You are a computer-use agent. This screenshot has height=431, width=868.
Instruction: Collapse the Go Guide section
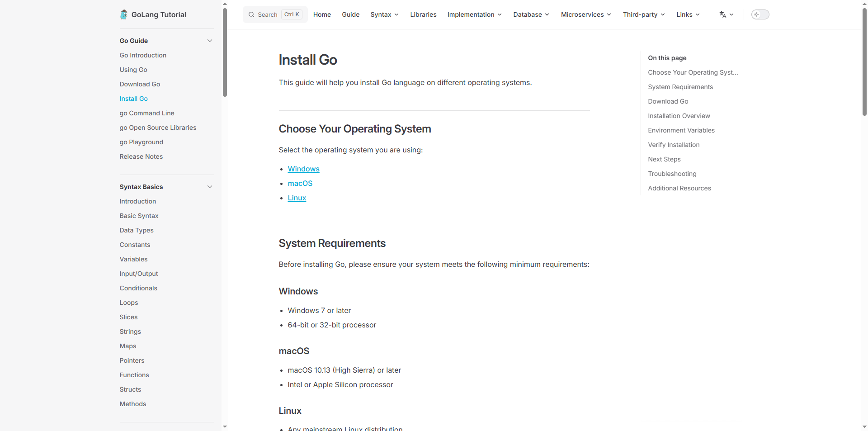click(x=210, y=41)
